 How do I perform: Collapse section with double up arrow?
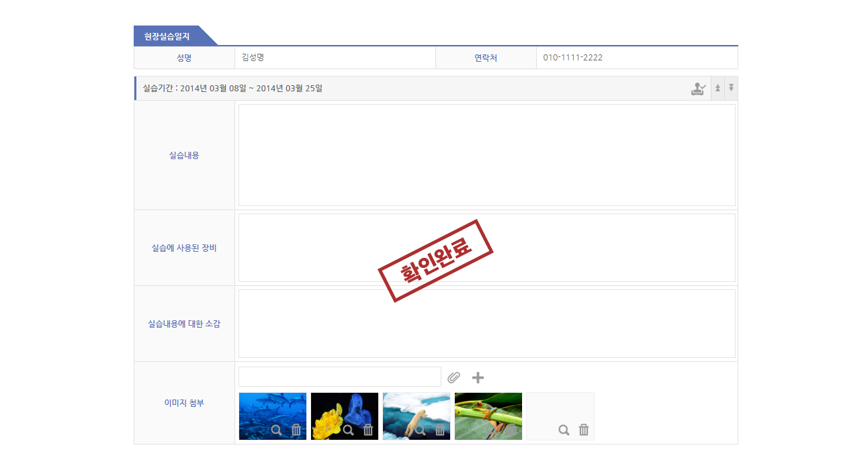(718, 89)
